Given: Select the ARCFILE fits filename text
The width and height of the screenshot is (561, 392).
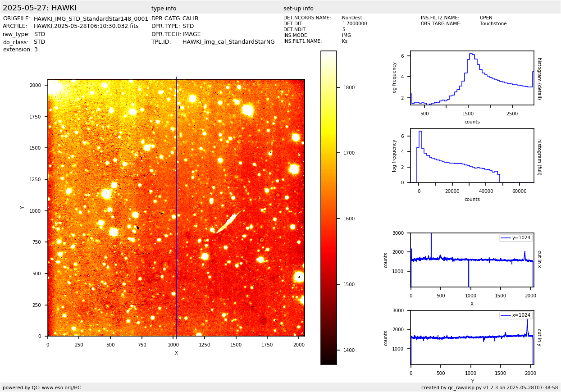Looking at the screenshot, I should 86,27.
